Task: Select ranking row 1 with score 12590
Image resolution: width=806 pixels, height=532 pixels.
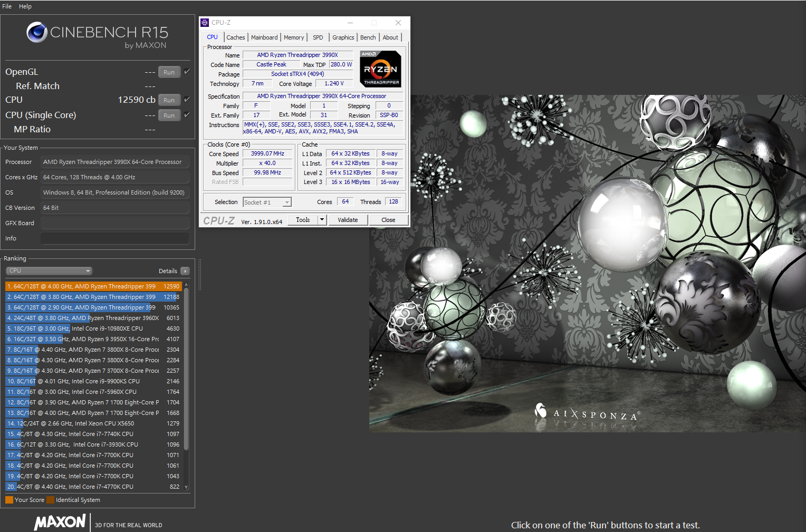Action: pos(93,286)
